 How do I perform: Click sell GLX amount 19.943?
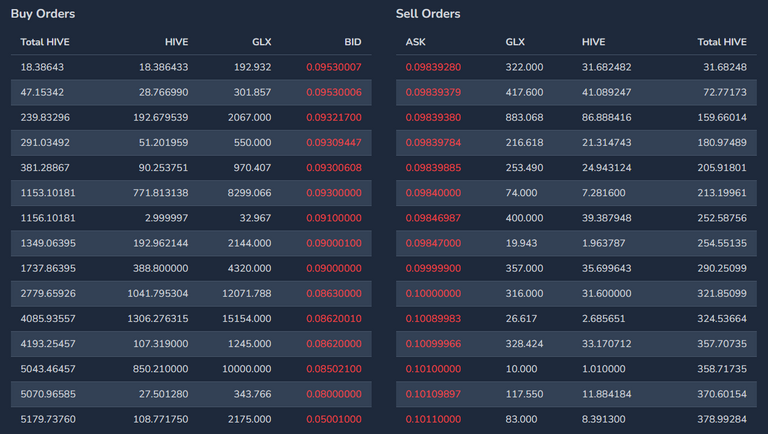pyautogui.click(x=521, y=243)
